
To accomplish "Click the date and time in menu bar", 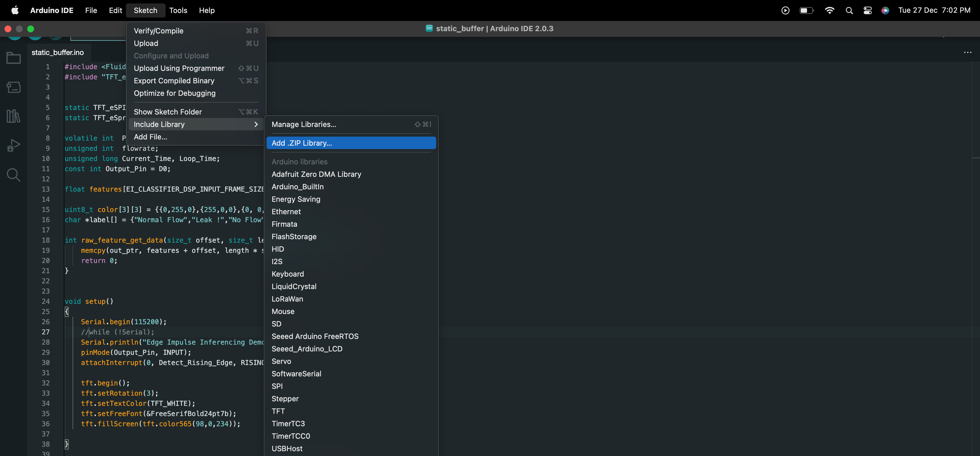I will (934, 10).
